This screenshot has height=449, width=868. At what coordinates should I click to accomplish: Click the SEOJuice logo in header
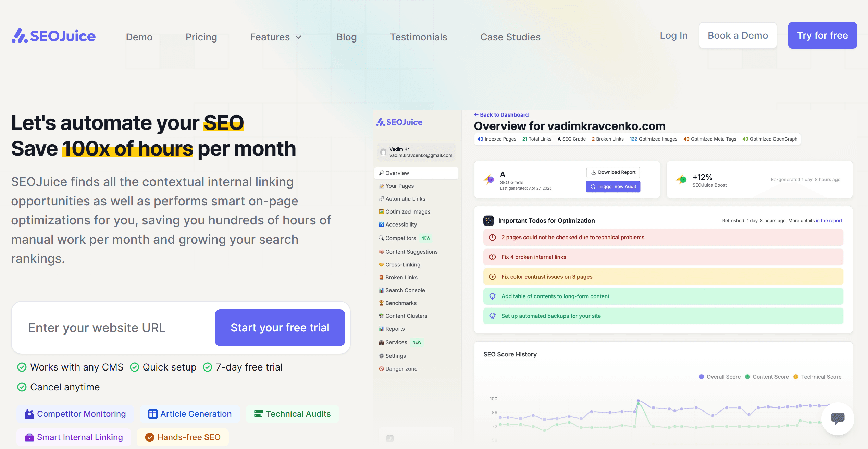[54, 36]
